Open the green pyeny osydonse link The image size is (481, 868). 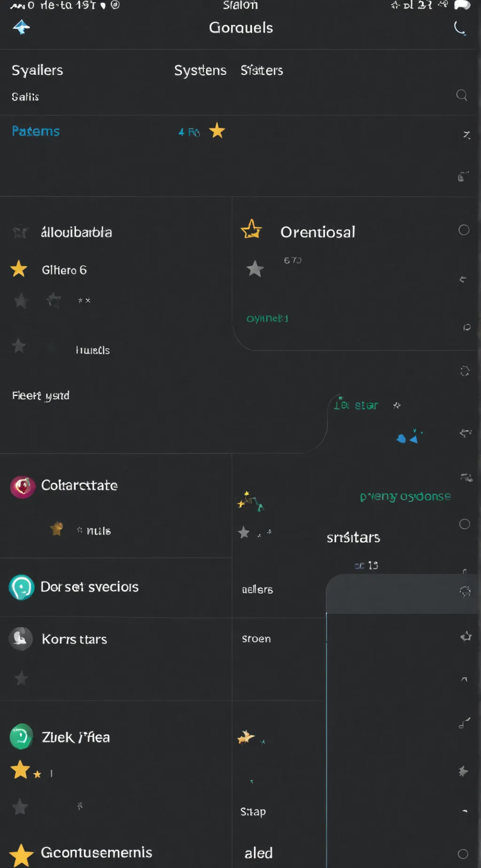click(405, 496)
